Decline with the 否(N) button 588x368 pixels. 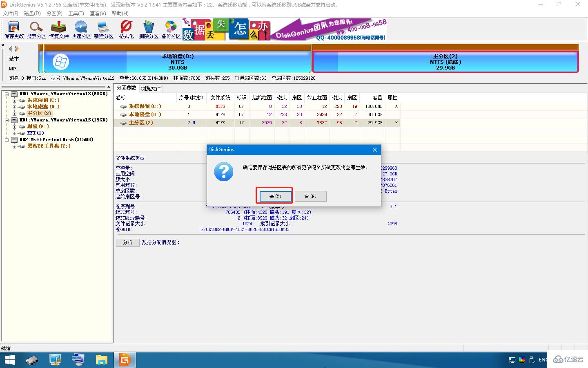coord(310,196)
